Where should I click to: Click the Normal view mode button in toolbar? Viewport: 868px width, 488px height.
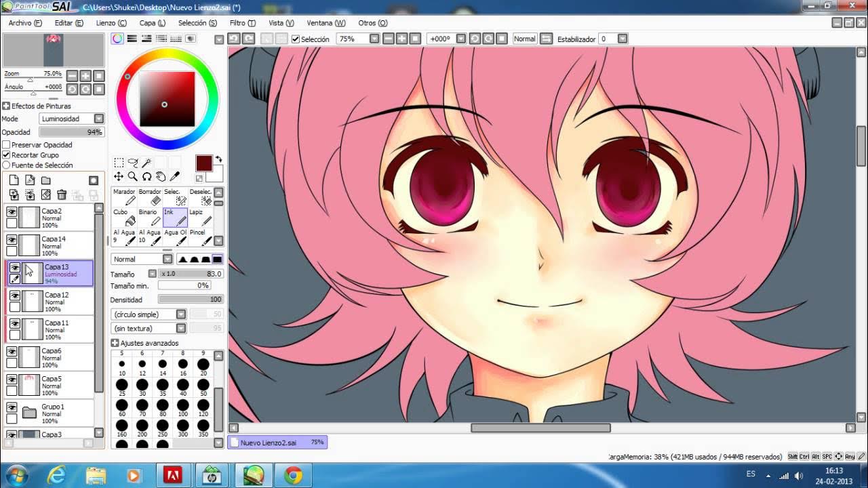click(x=524, y=39)
